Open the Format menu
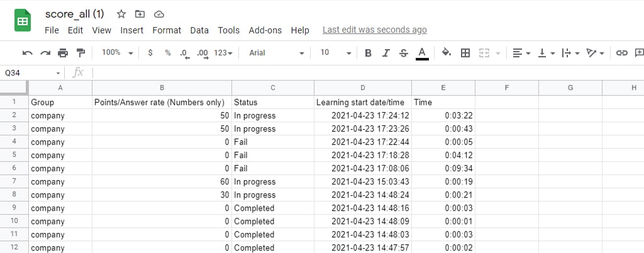The width and height of the screenshot is (644, 253). pyautogui.click(x=167, y=30)
